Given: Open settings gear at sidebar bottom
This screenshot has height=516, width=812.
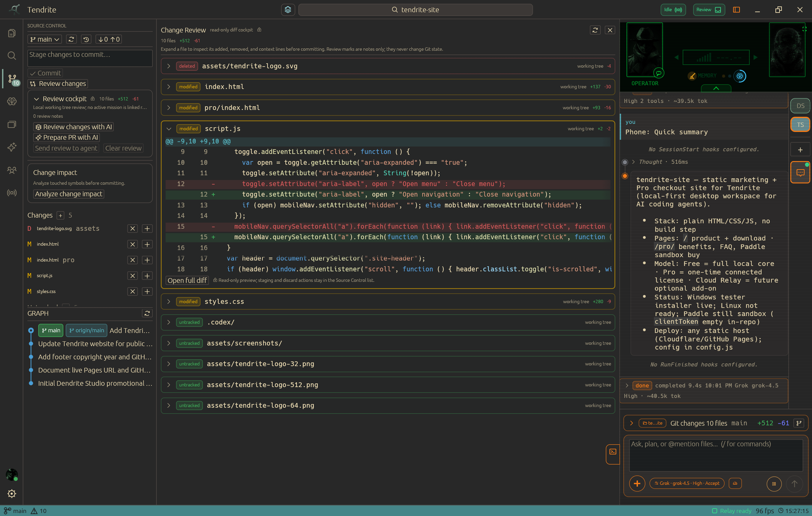Looking at the screenshot, I should (x=12, y=494).
